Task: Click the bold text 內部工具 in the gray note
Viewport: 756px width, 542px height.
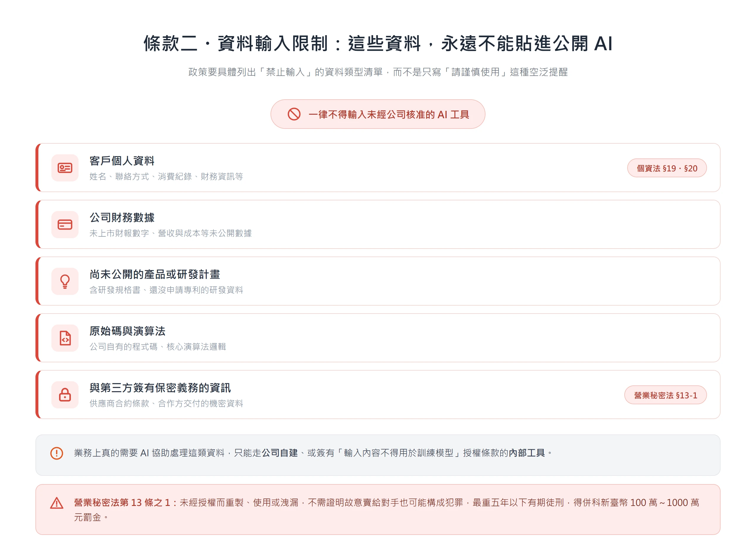Action: [x=527, y=453]
